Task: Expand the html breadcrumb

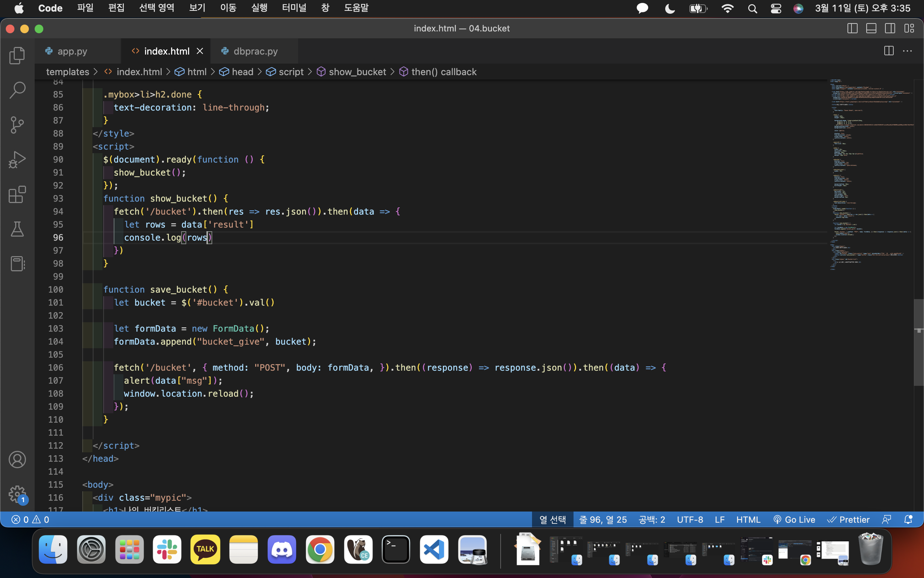Action: (x=191, y=72)
